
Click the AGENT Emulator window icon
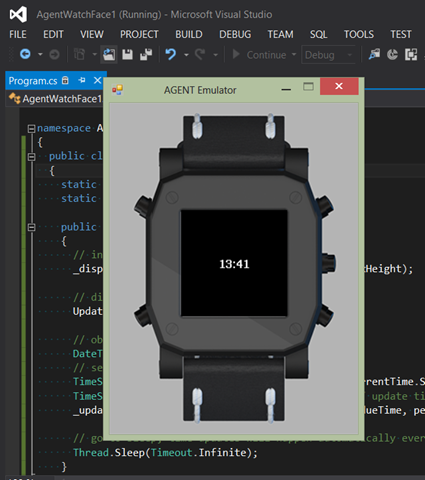tap(118, 90)
